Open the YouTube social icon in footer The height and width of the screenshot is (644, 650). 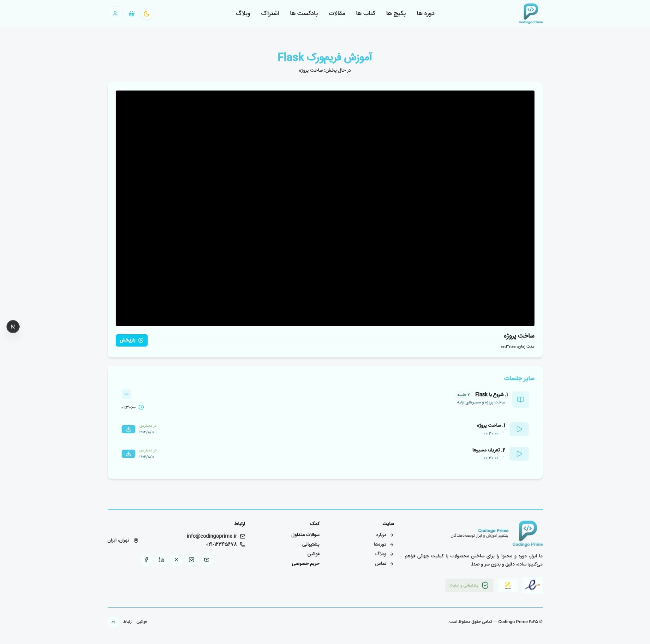click(206, 560)
